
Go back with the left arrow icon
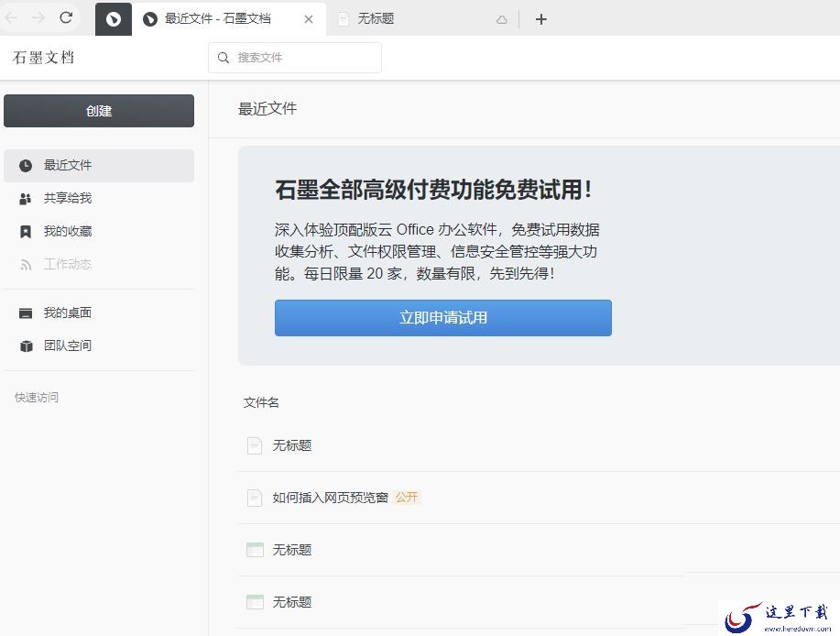pos(11,18)
